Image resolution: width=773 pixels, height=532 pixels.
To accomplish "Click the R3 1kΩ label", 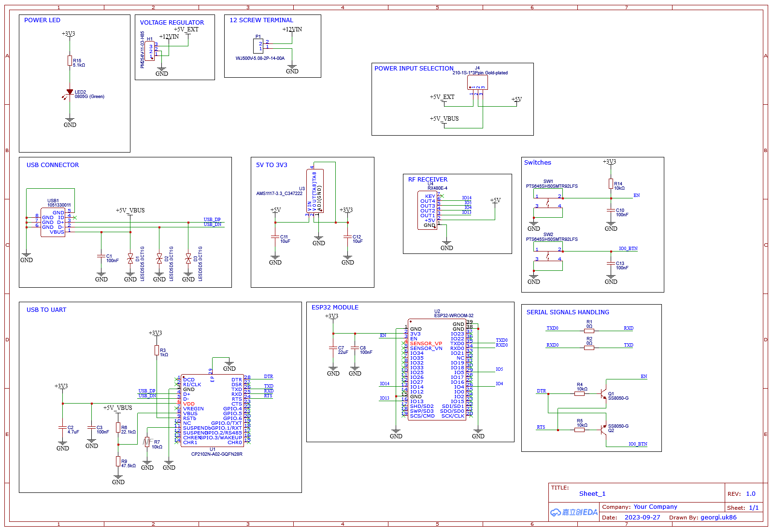I will (x=164, y=353).
